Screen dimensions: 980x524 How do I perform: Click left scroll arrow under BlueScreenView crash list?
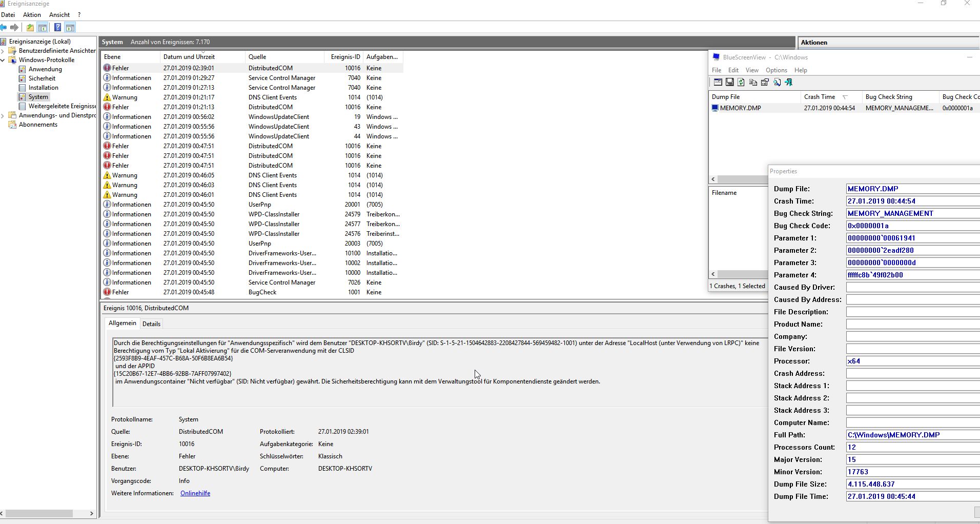point(713,179)
